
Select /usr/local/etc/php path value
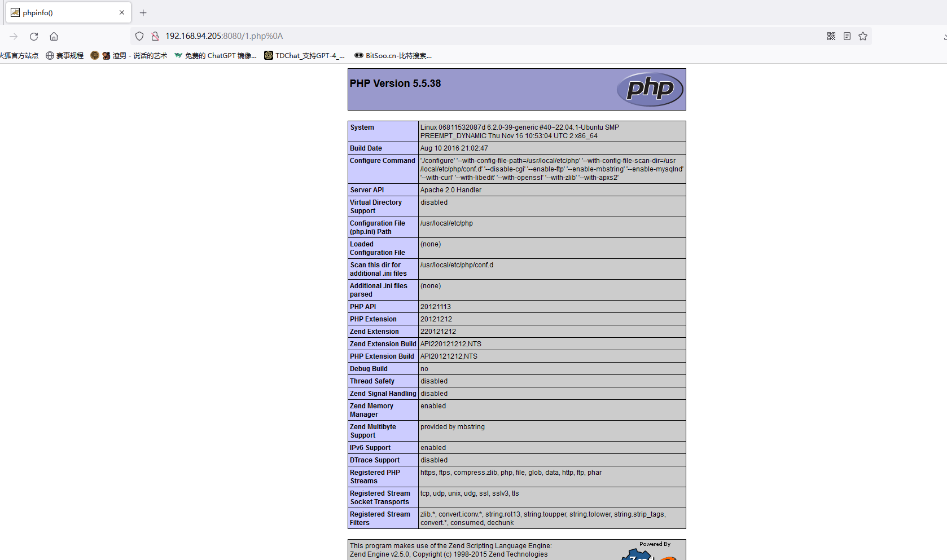446,223
